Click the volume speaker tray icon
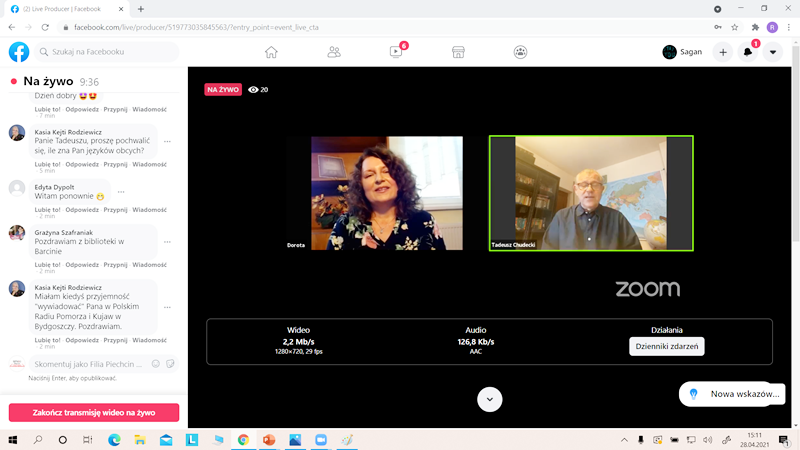This screenshot has height=450, width=800. [708, 440]
